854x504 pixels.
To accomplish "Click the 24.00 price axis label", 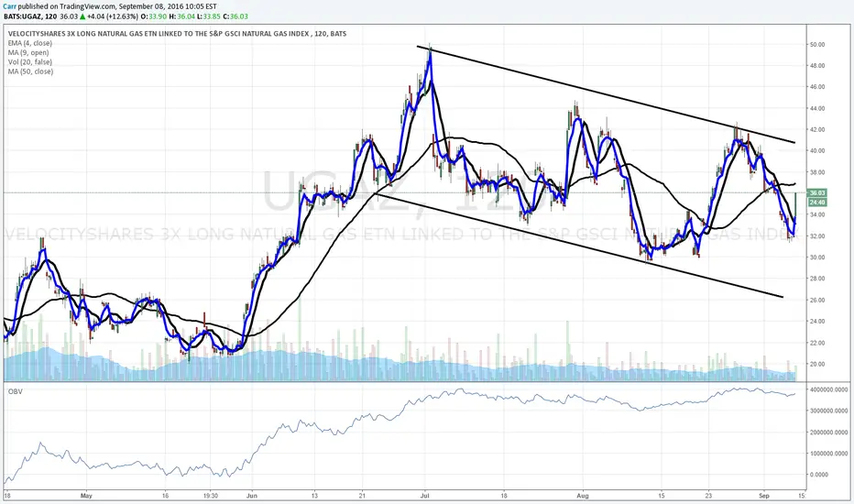I will point(817,322).
